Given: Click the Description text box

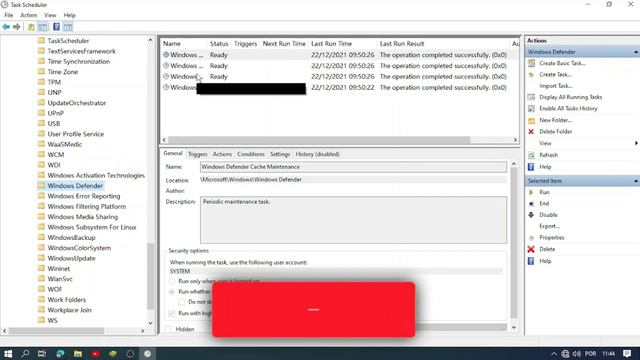Looking at the screenshot, I should pos(353,220).
